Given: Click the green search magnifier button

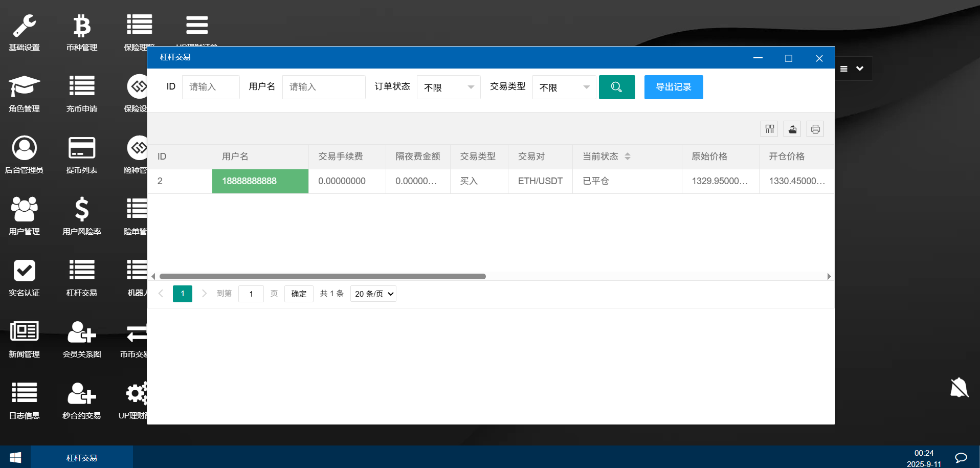Looking at the screenshot, I should 616,87.
